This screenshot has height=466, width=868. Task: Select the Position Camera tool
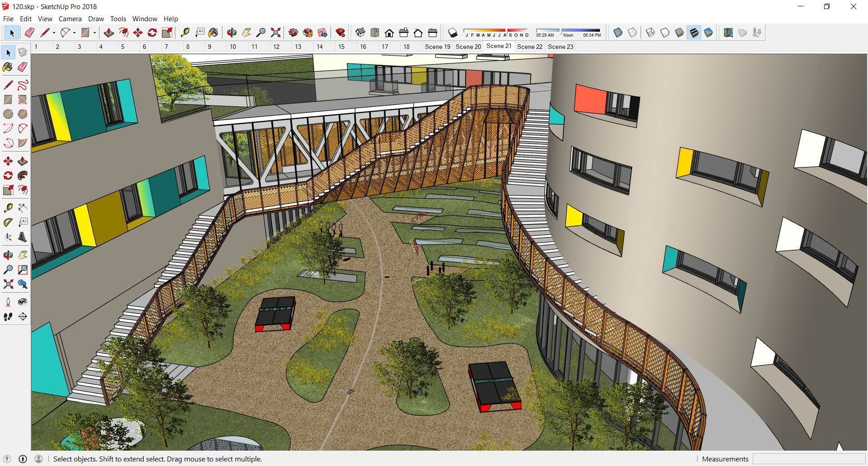click(x=8, y=302)
